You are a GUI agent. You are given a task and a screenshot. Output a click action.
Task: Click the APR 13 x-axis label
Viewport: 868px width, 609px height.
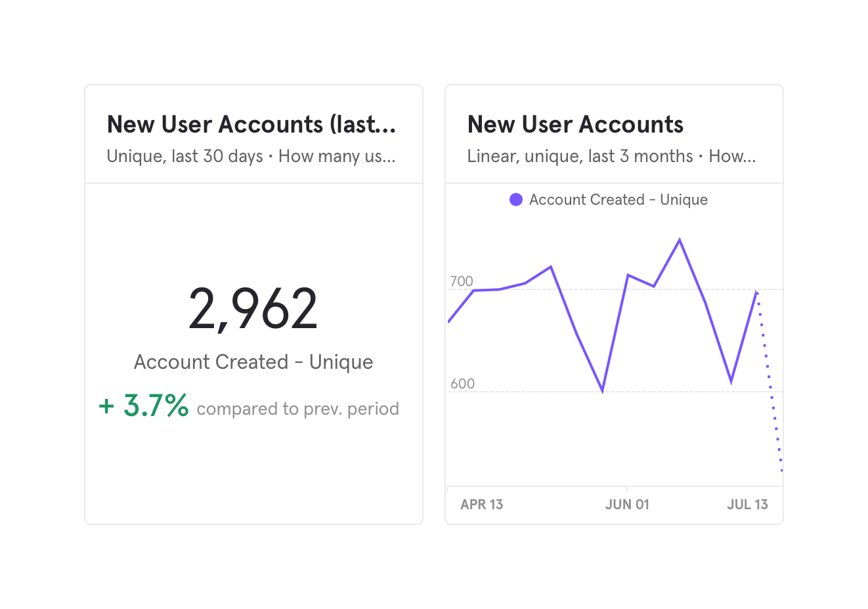pos(481,504)
